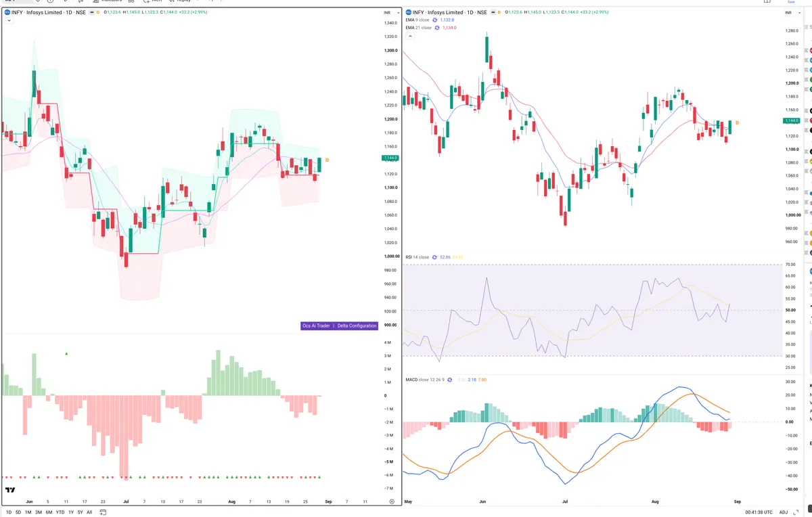Viewport: 812px width, 517px height.
Task: Click the May label on the right time axis
Action: coord(408,501)
